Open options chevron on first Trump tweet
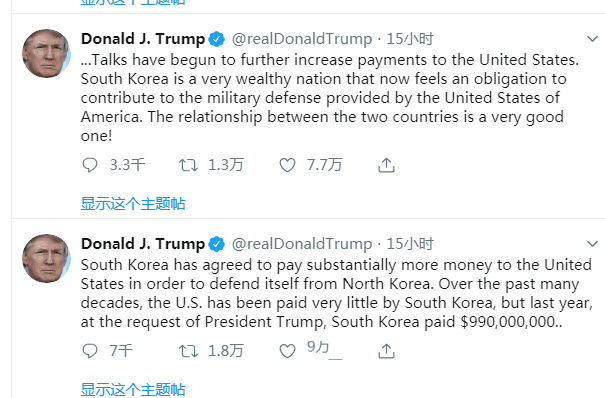The image size is (605, 398). pyautogui.click(x=592, y=39)
